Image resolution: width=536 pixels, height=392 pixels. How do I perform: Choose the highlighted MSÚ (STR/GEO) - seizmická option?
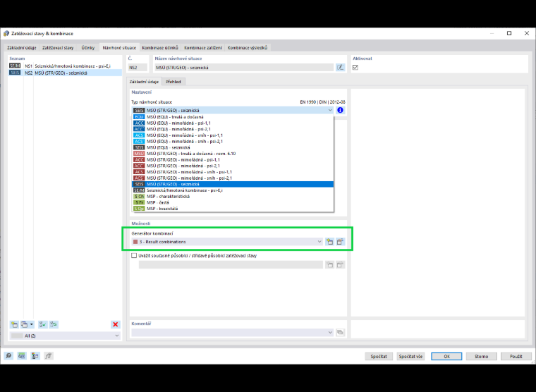(233, 184)
